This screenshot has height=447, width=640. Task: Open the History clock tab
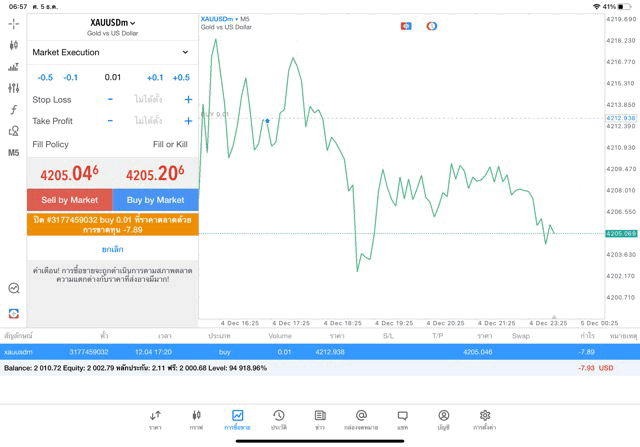click(279, 419)
